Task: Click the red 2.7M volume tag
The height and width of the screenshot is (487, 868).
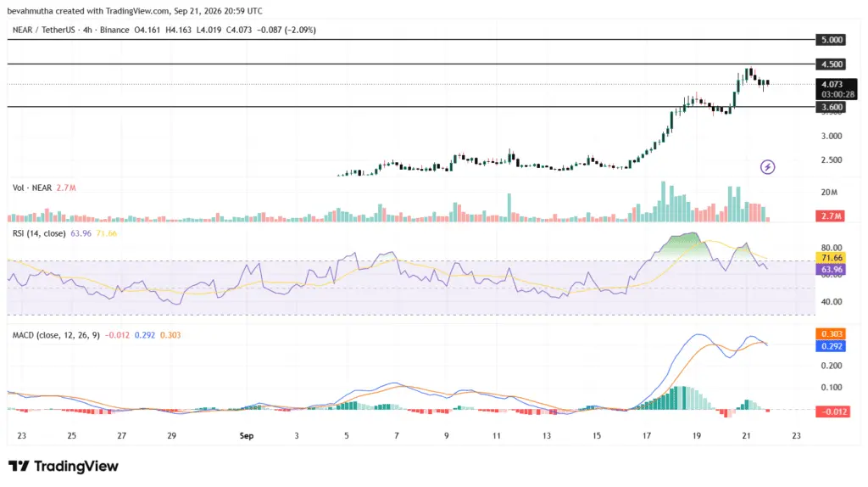Action: point(831,216)
